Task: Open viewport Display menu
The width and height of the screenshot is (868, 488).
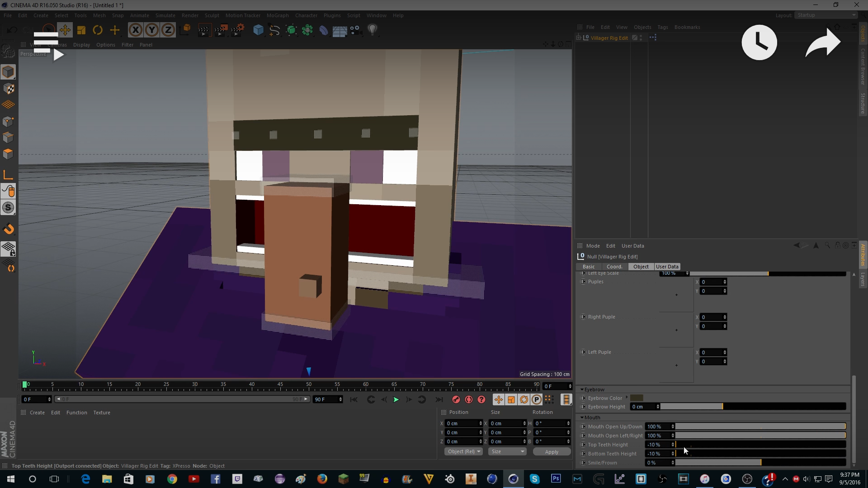Action: pos(81,45)
